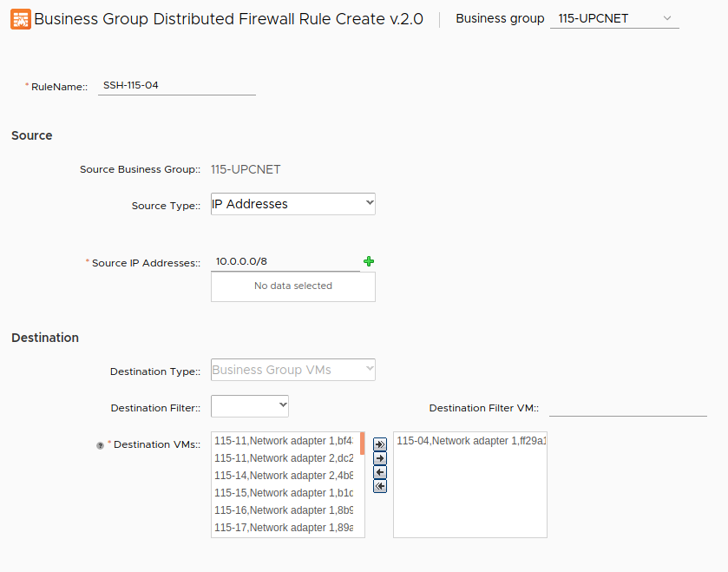Open the Business group 115-UPCNET dropdown

pos(613,18)
